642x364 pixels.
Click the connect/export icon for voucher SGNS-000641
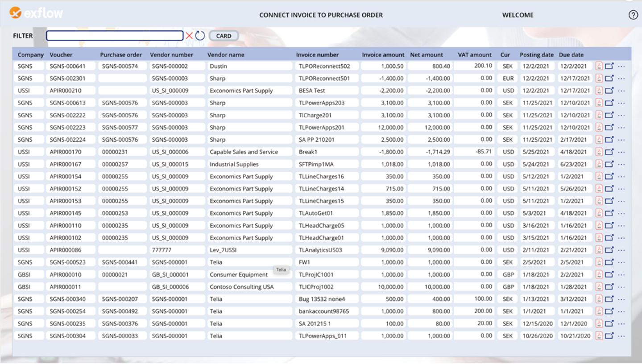tap(609, 66)
